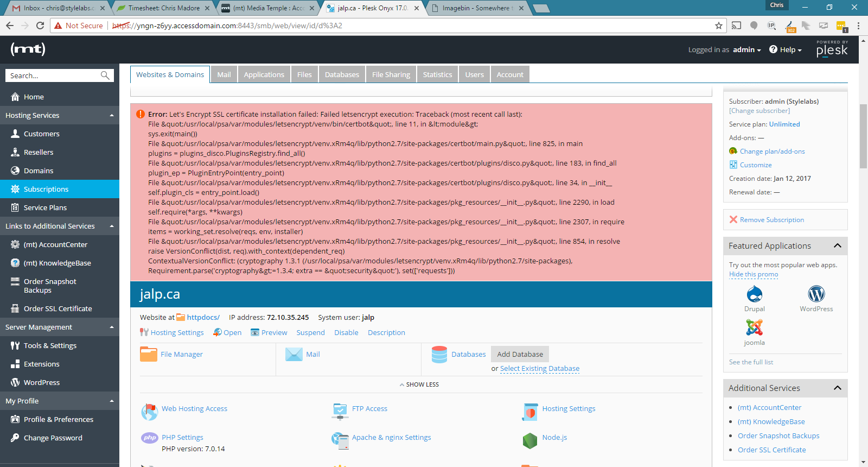Switch to the Mail tab
This screenshot has width=868, height=467.
pos(224,74)
